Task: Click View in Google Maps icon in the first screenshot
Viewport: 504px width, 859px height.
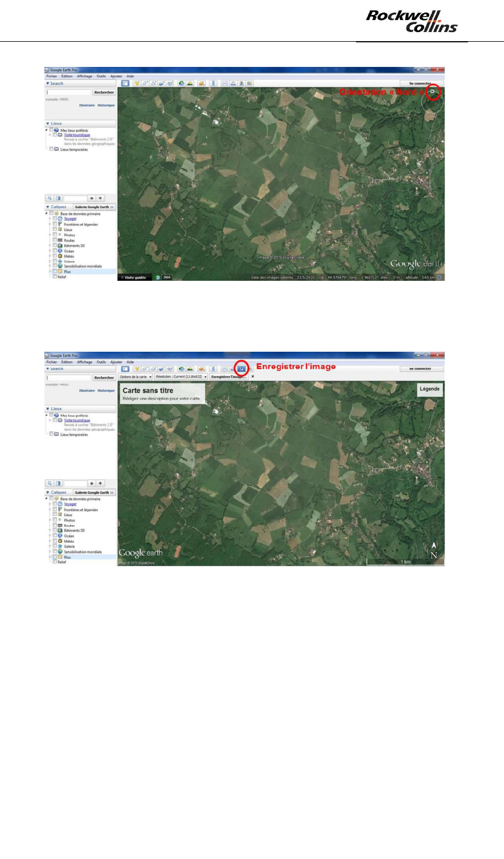Action: pyautogui.click(x=249, y=83)
